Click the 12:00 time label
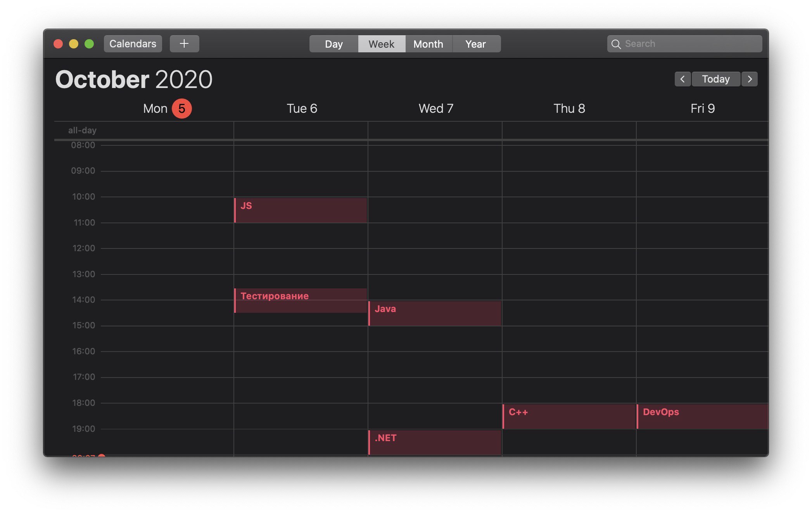Screen dimensions: 812x514 (x=84, y=248)
